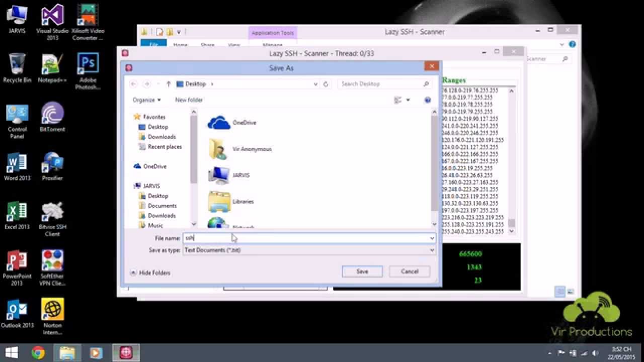Open Notepad++ desktop icon
The height and width of the screenshot is (362, 644).
click(52, 68)
